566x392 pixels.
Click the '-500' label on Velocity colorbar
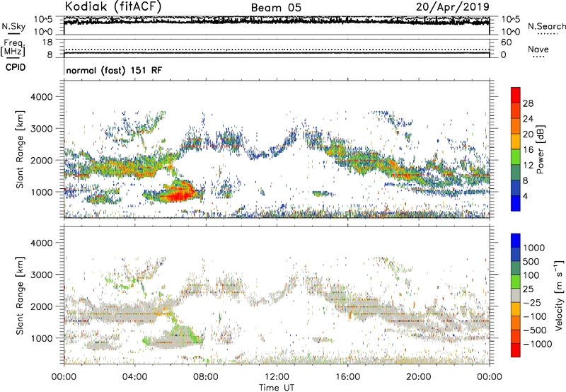535,330
